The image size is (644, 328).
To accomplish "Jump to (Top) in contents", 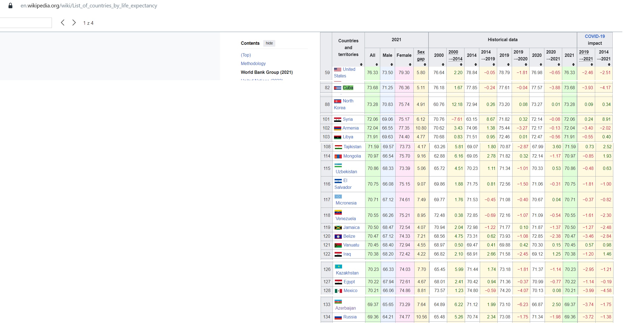I will tap(246, 55).
